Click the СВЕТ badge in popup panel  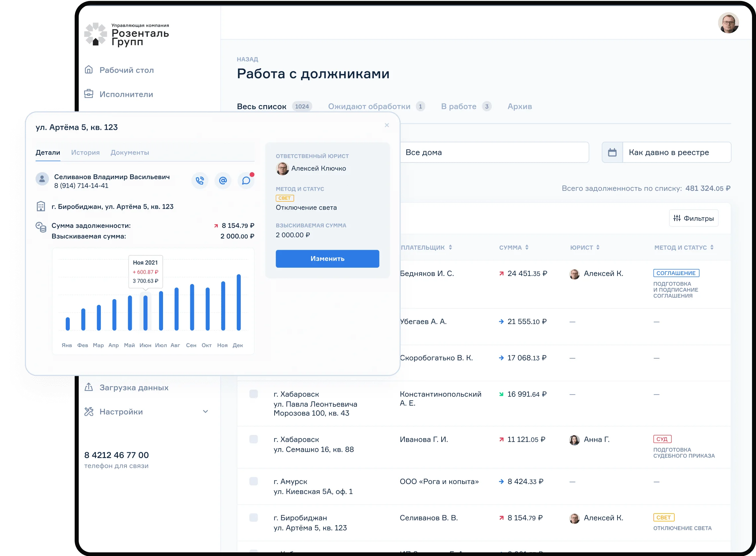coord(285,198)
